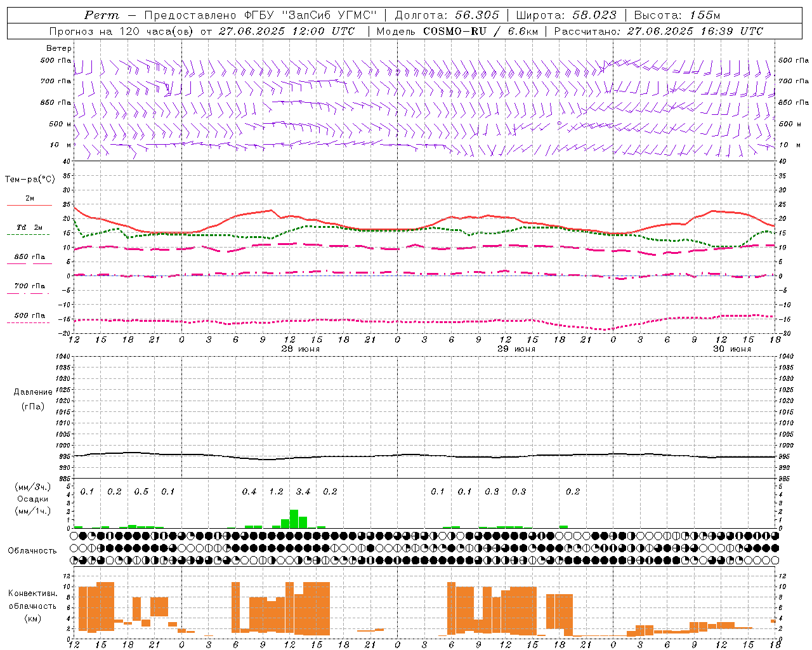Click the black pressure curve line
The height and width of the screenshot is (650, 812).
click(425, 455)
